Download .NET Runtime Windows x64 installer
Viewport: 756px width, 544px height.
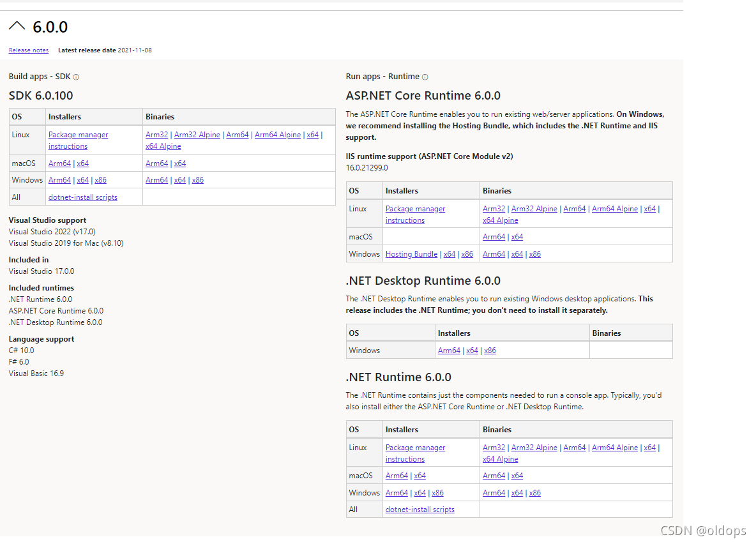pos(420,493)
